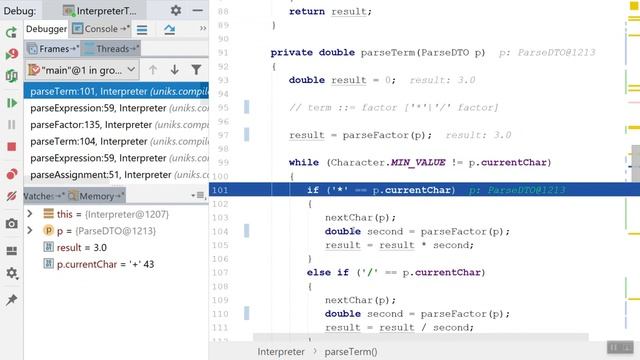Open the "main"@1 thread dropdown

click(82, 70)
